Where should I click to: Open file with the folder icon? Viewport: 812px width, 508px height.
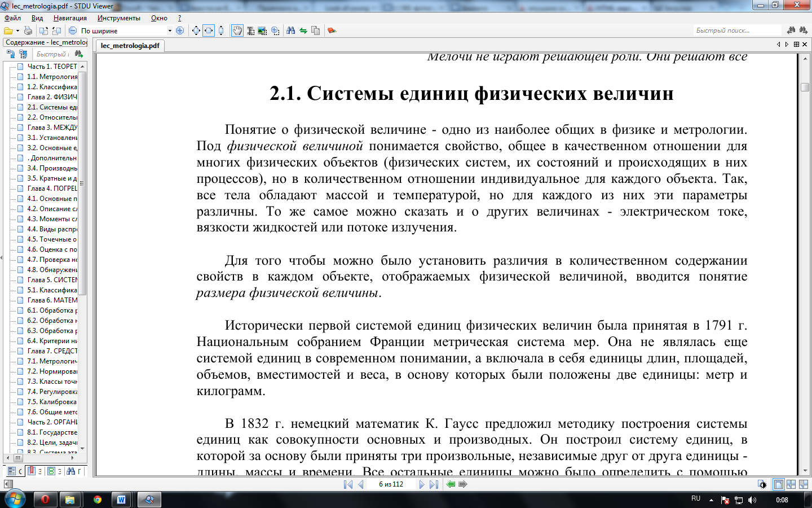8,30
